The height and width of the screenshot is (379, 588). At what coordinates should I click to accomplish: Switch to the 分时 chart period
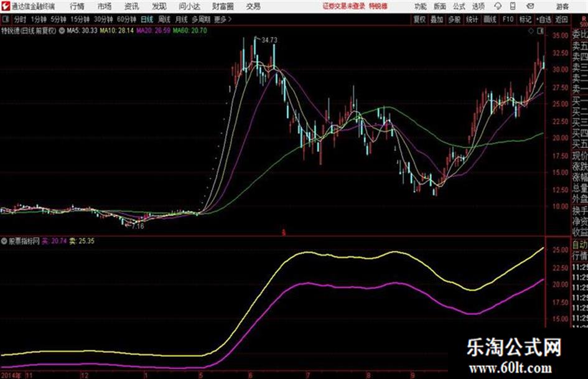21,19
